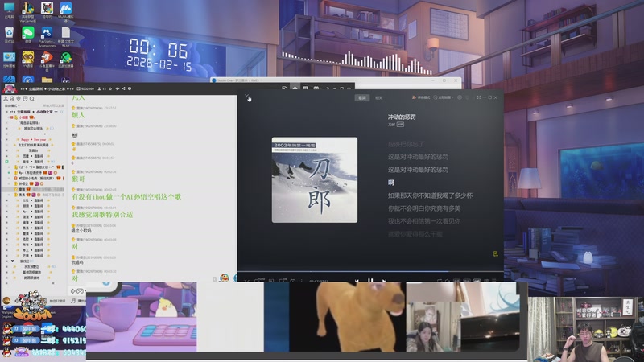
Task: Switch to the lyrics tab in music player
Action: point(361,97)
